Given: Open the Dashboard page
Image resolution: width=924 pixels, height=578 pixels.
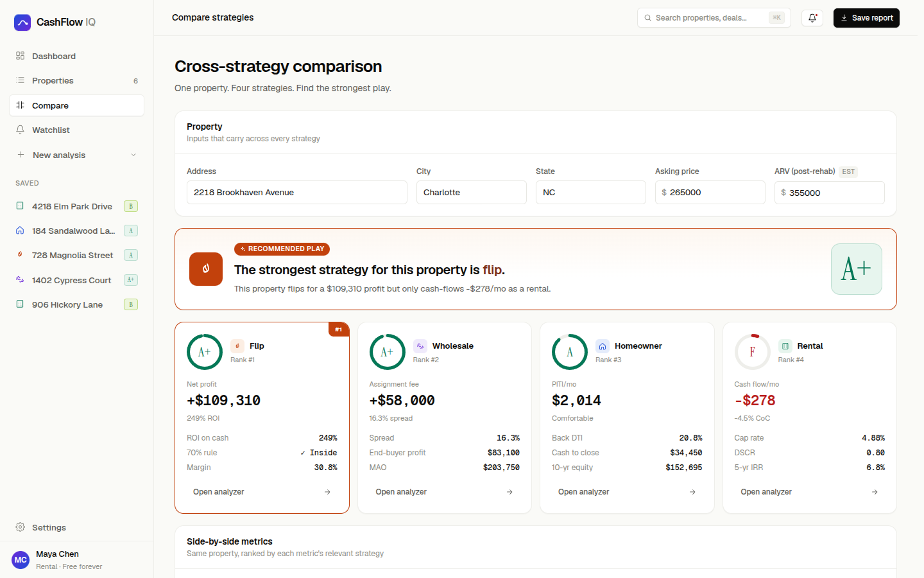Looking at the screenshot, I should (76, 56).
